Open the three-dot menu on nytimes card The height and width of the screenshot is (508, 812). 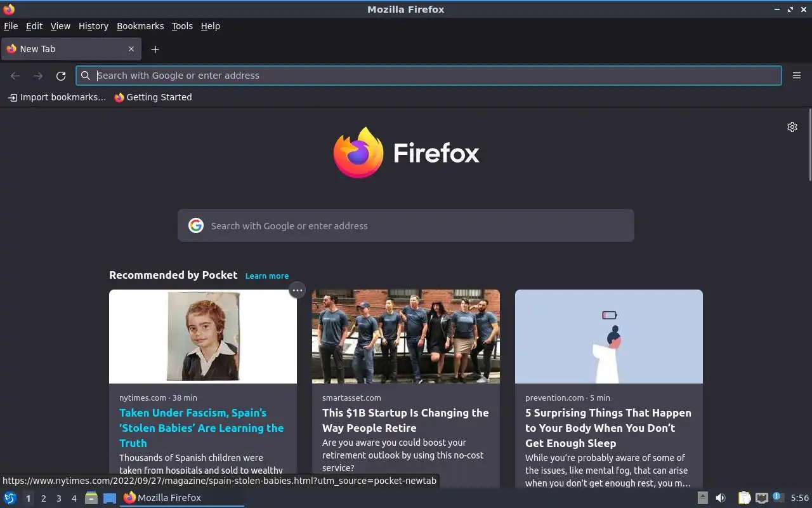297,290
